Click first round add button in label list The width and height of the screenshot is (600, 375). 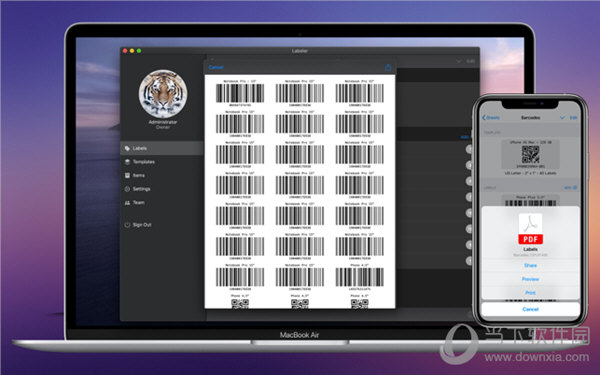[469, 149]
